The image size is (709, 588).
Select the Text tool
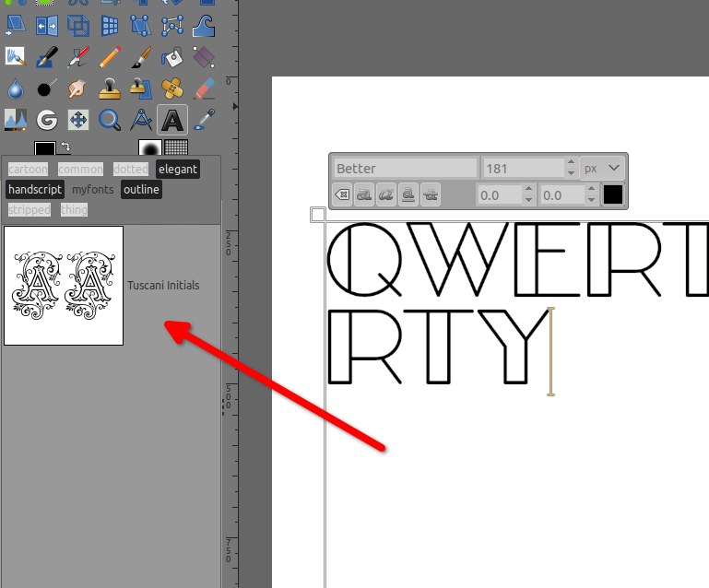[x=172, y=120]
